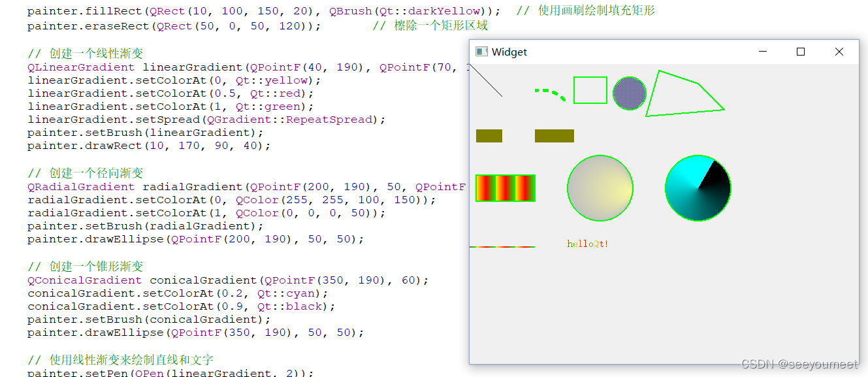Click the painter.eraseRect code line

pos(174,26)
